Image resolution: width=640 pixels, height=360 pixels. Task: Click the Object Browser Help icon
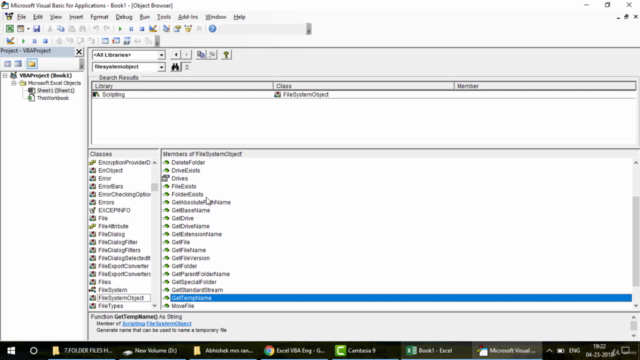point(226,54)
